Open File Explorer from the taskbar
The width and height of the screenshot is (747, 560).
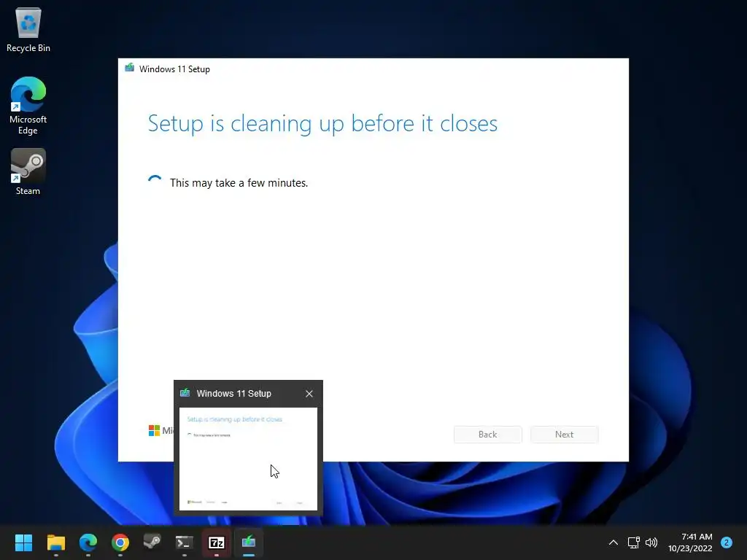click(x=55, y=542)
